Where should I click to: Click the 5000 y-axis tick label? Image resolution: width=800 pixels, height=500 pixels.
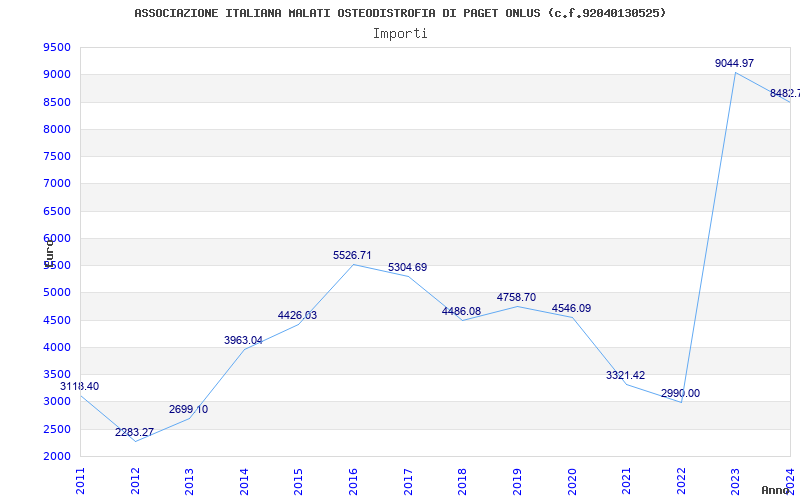pyautogui.click(x=57, y=292)
